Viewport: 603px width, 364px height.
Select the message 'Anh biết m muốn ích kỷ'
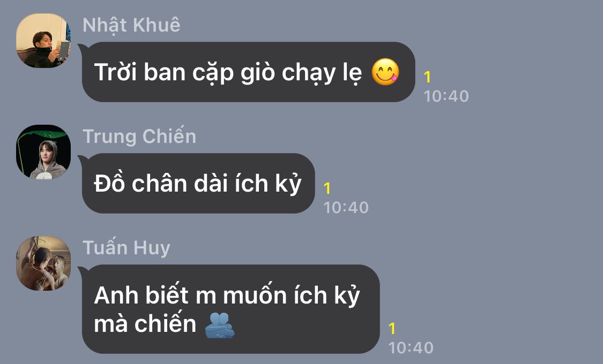click(x=230, y=309)
